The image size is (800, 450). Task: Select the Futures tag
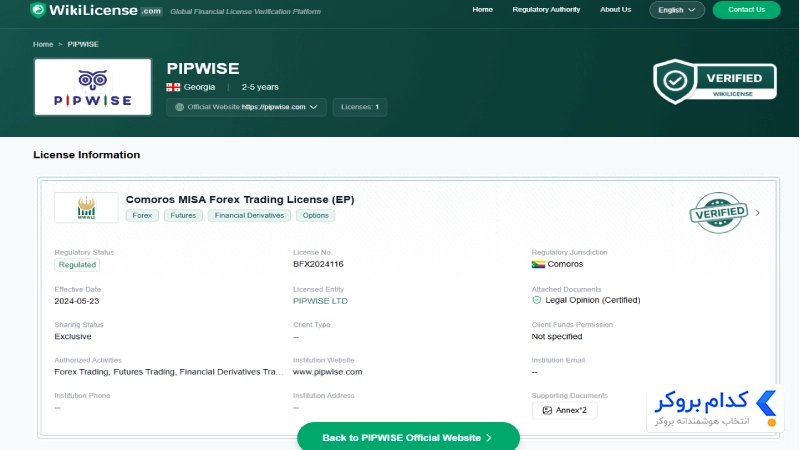pyautogui.click(x=183, y=216)
